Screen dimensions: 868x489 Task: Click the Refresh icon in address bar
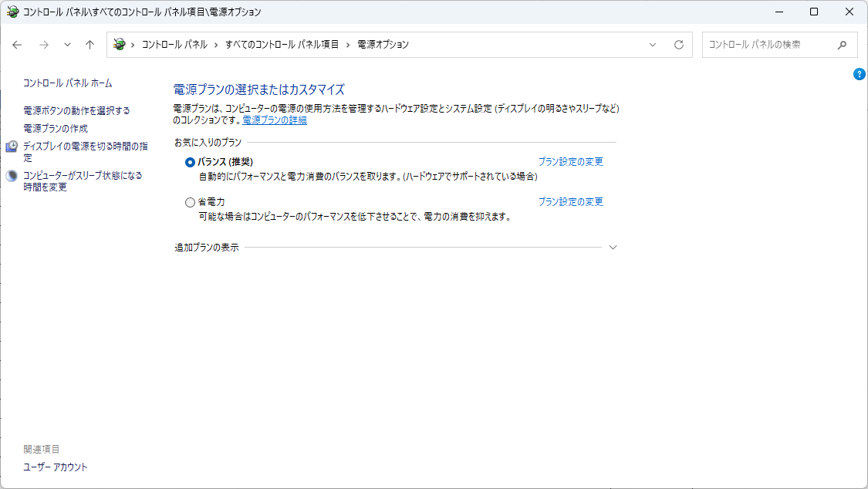coord(679,45)
